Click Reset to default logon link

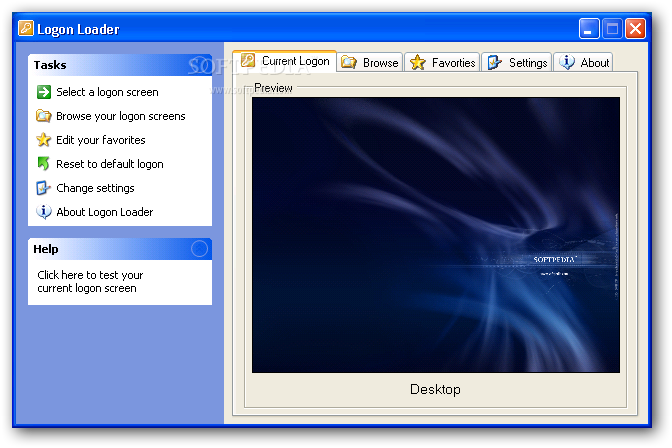(x=110, y=164)
